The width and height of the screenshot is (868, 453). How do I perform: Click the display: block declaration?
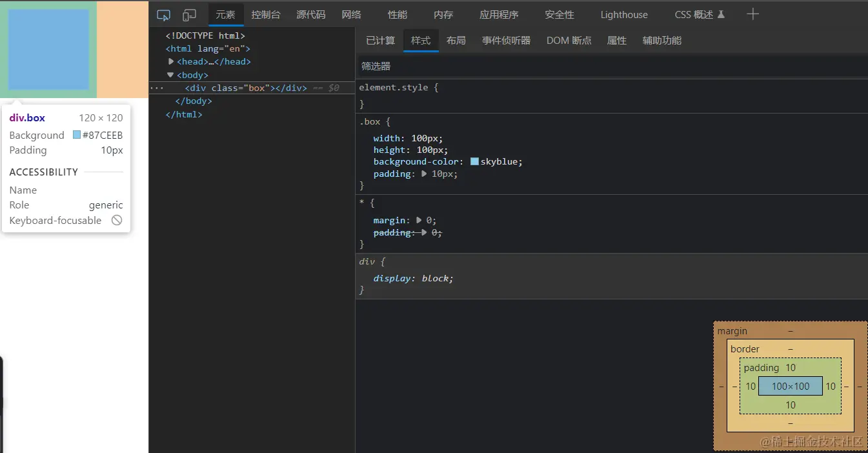click(x=413, y=278)
